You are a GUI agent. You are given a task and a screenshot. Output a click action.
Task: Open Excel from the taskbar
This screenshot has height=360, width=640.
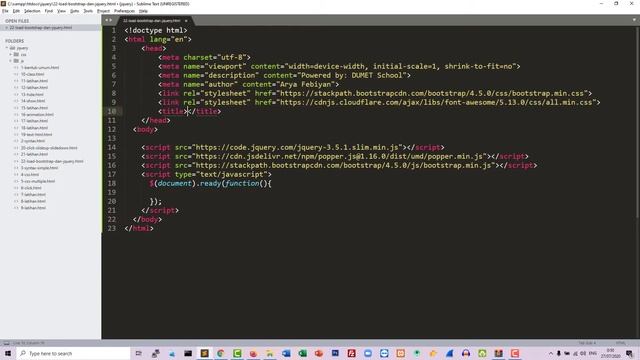click(302, 353)
